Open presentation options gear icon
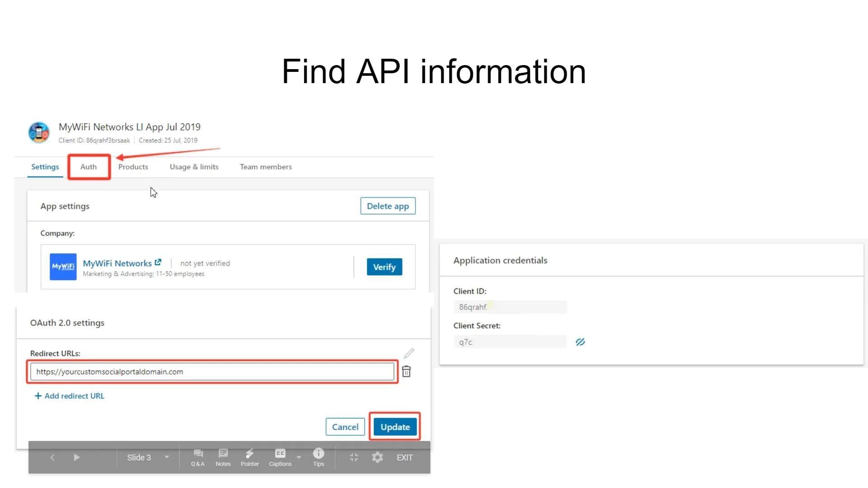The image size is (868, 488). 377,457
